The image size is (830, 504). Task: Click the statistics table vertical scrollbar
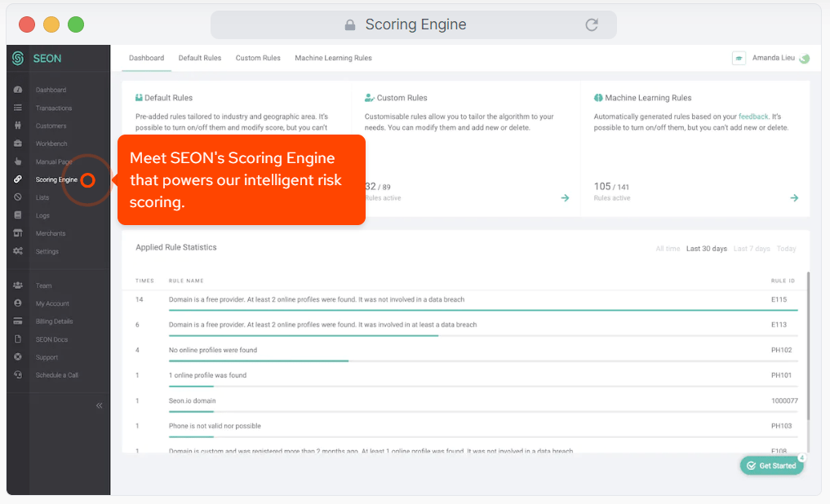pos(808,347)
